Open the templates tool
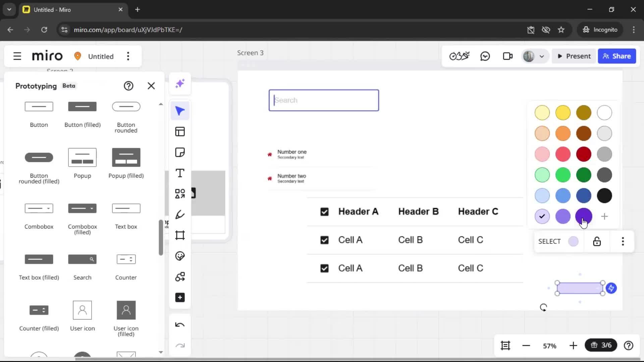The width and height of the screenshot is (644, 362). [180, 132]
